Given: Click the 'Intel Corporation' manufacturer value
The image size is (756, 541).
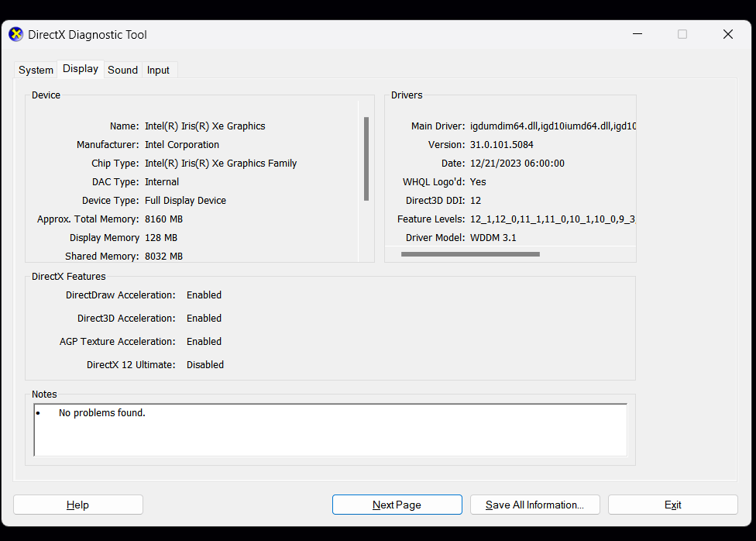Looking at the screenshot, I should point(182,145).
